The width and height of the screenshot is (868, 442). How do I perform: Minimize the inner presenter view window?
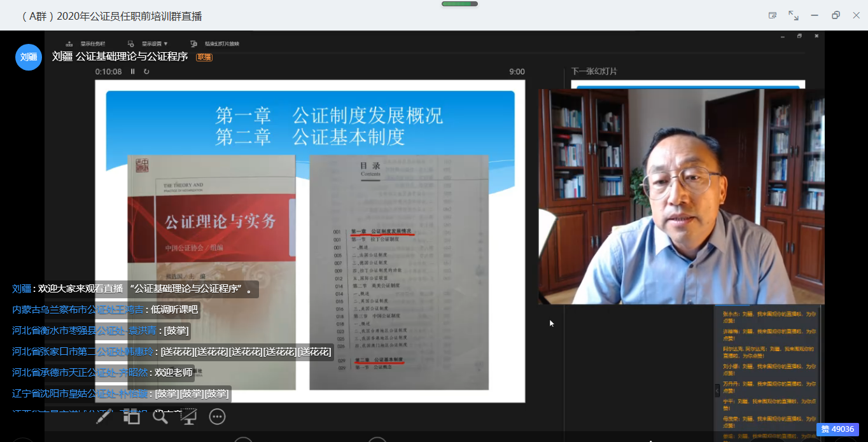783,36
